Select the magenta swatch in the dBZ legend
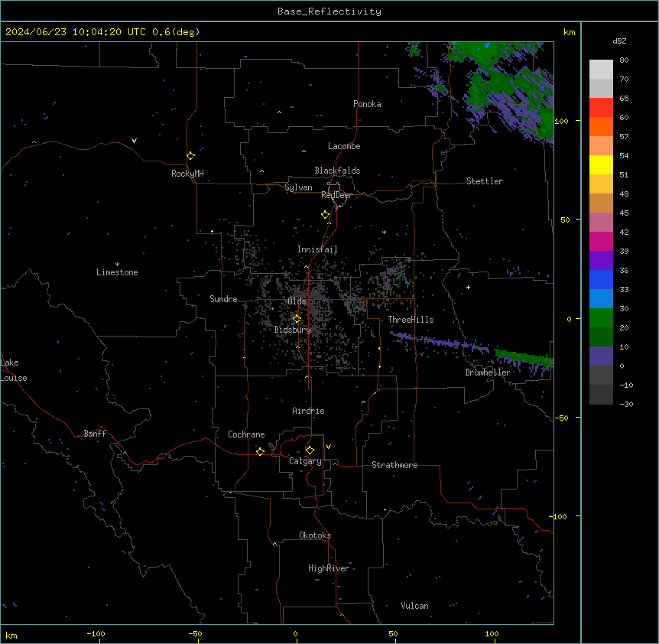Viewport: 659px width, 644px height. pos(601,241)
